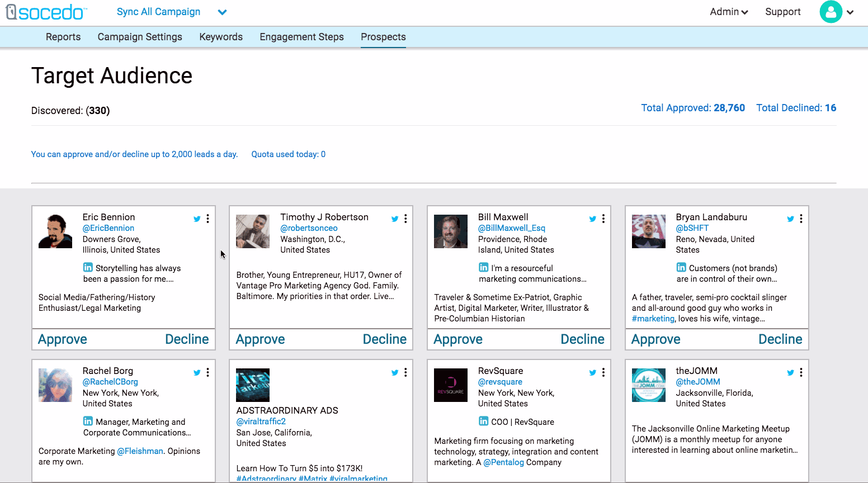The width and height of the screenshot is (868, 483).
Task: Click the @EricBennion handle link
Action: pos(108,228)
